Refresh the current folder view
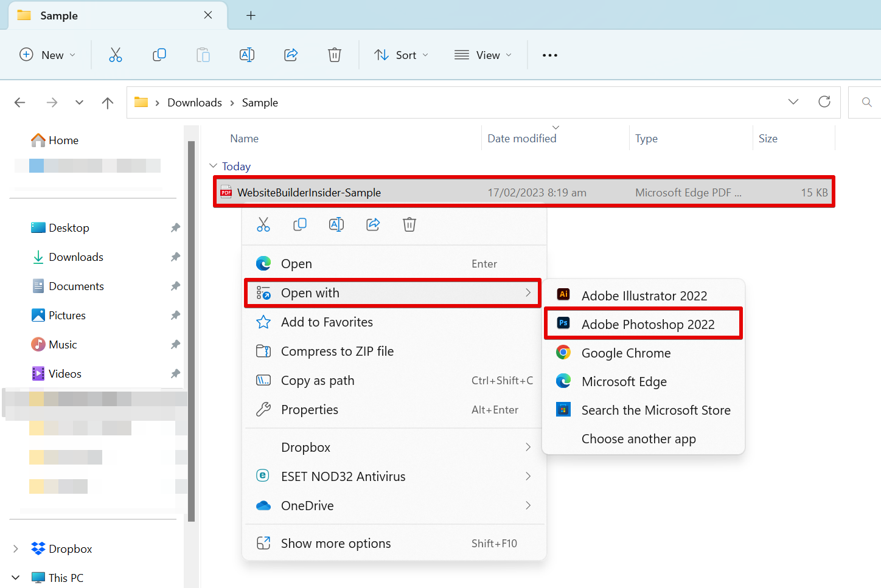This screenshot has height=588, width=881. 824,102
